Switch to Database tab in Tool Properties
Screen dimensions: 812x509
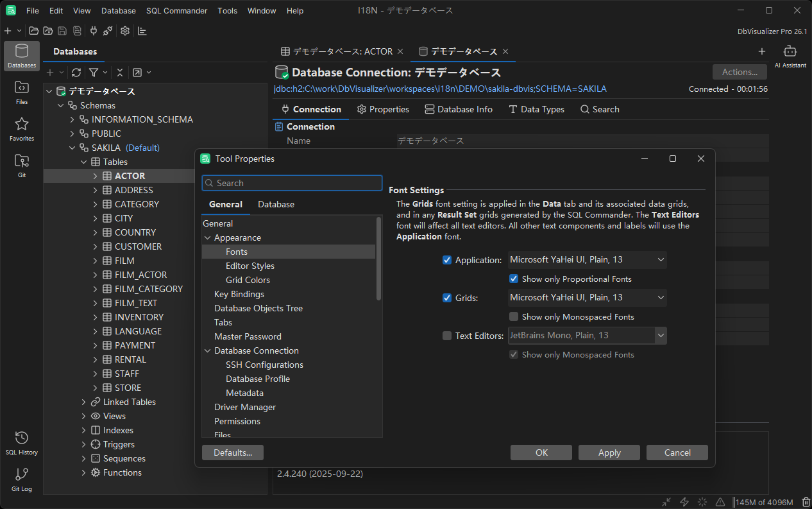[276, 204]
